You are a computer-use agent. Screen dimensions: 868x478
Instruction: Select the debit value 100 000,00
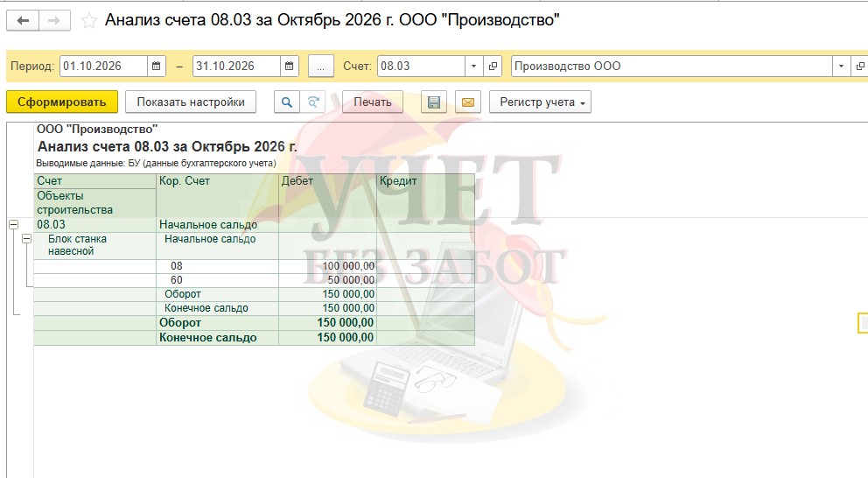pos(327,266)
